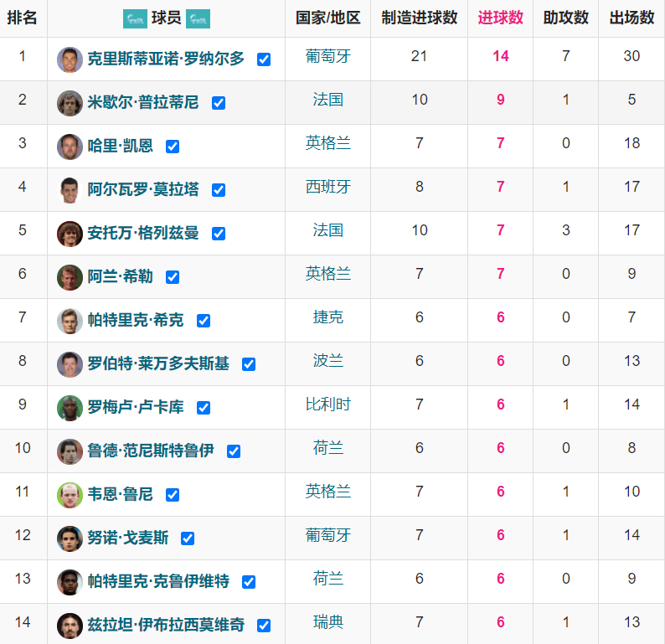
Task: Click goals value 14 in row 1
Action: [x=501, y=56]
